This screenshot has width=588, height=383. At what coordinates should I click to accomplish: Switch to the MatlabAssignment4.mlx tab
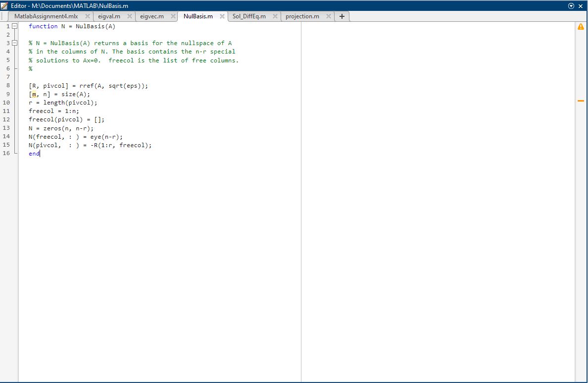pos(46,16)
